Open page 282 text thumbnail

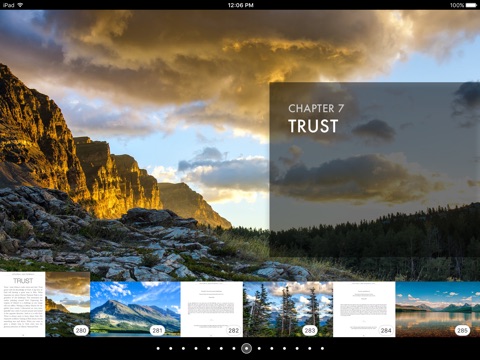(212, 309)
